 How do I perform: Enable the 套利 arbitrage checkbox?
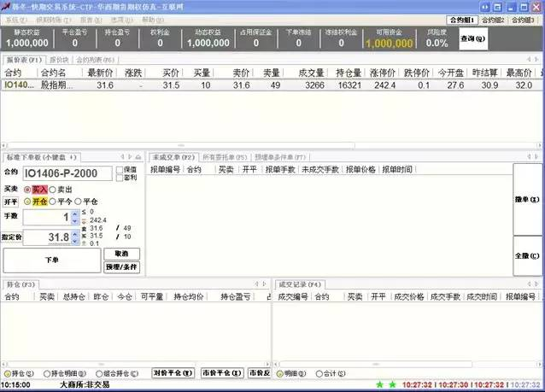(x=120, y=178)
